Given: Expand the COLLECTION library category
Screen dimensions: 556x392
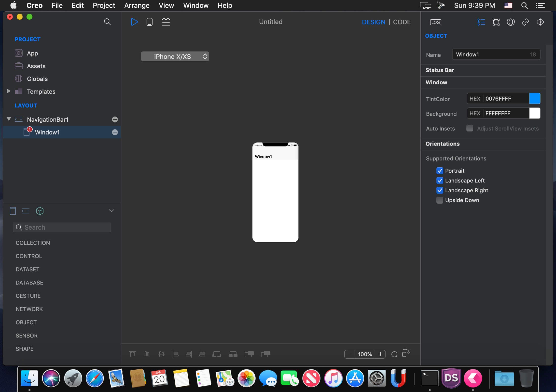Looking at the screenshot, I should pyautogui.click(x=33, y=243).
